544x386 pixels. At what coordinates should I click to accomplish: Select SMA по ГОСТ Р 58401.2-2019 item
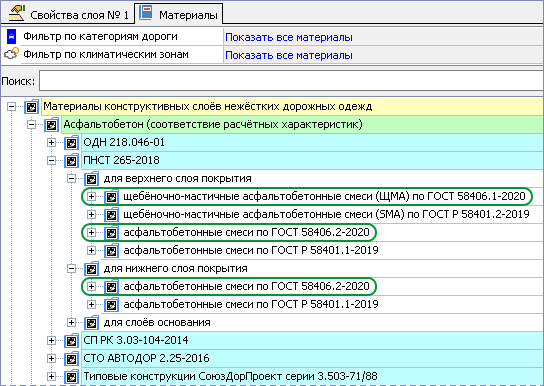[x=326, y=214]
